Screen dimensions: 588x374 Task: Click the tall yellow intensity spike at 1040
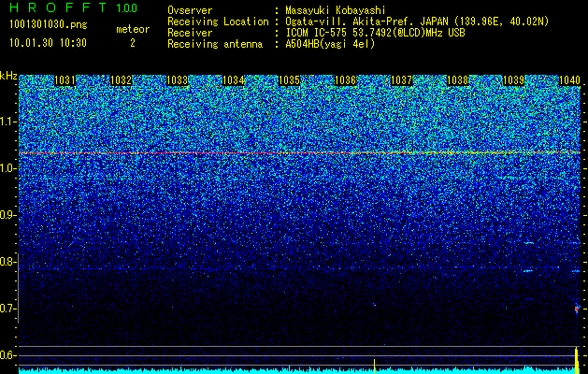point(577,360)
